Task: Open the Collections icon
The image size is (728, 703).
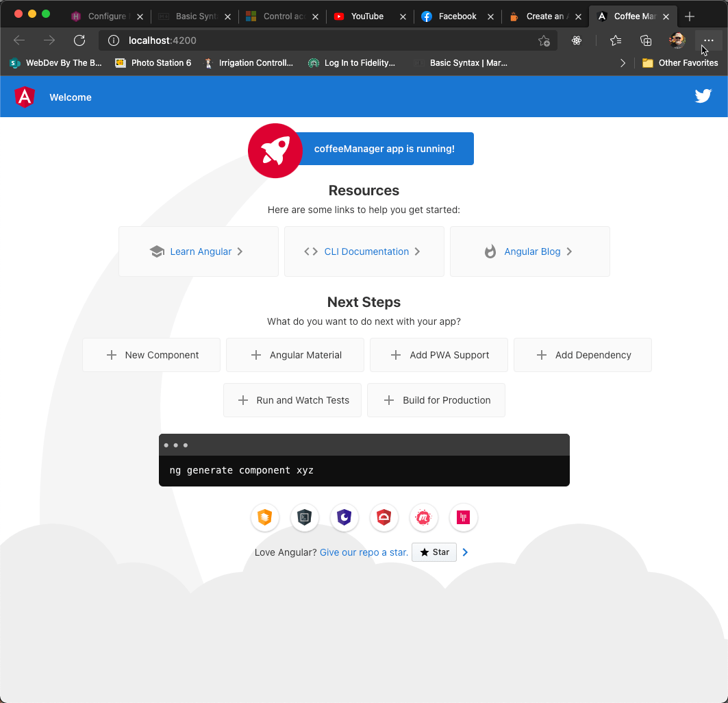Action: click(x=646, y=41)
